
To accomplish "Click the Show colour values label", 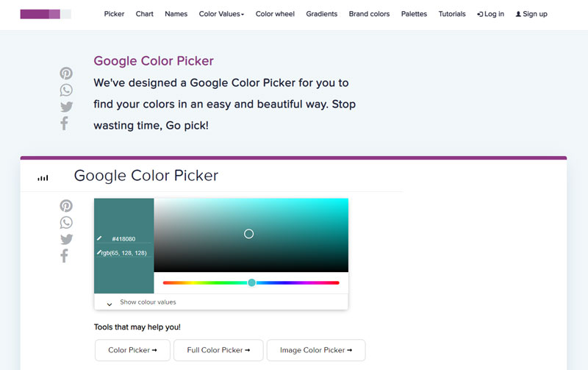I will pyautogui.click(x=148, y=302).
